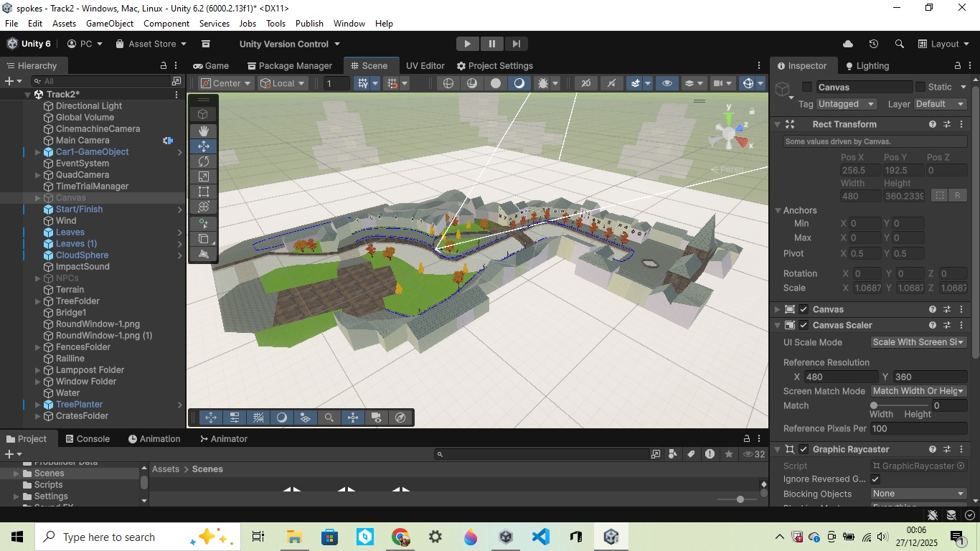
Task: Select Main Camera in Hierarchy
Action: (x=83, y=141)
